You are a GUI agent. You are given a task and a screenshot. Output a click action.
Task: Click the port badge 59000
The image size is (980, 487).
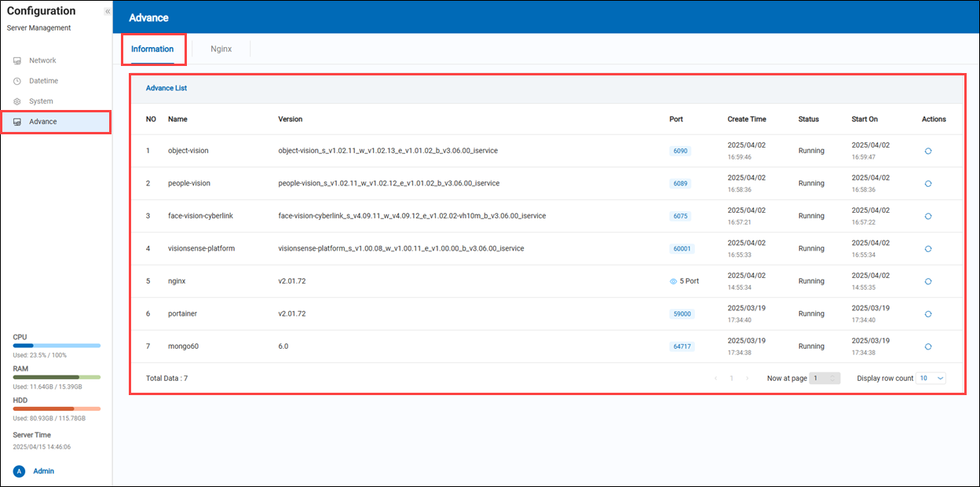coord(682,314)
